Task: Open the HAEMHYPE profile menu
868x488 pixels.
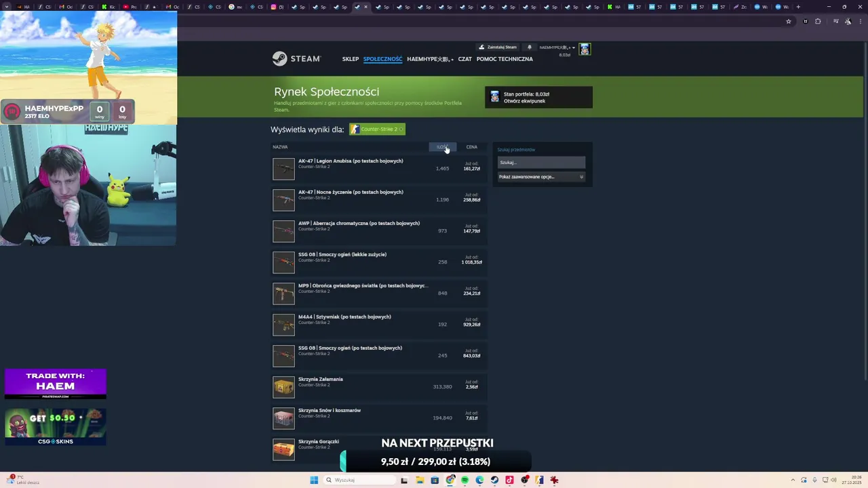Action: coord(430,59)
